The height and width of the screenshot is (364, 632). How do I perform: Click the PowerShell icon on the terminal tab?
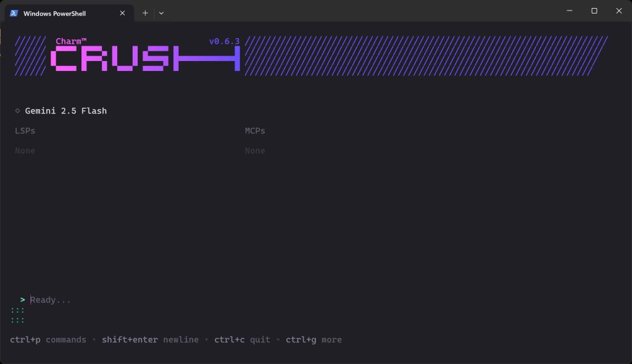point(14,12)
